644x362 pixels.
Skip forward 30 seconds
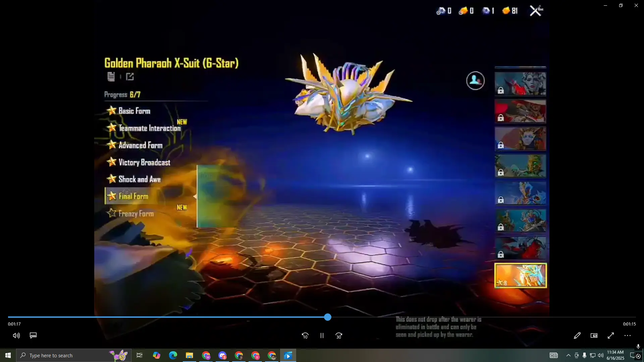(339, 336)
